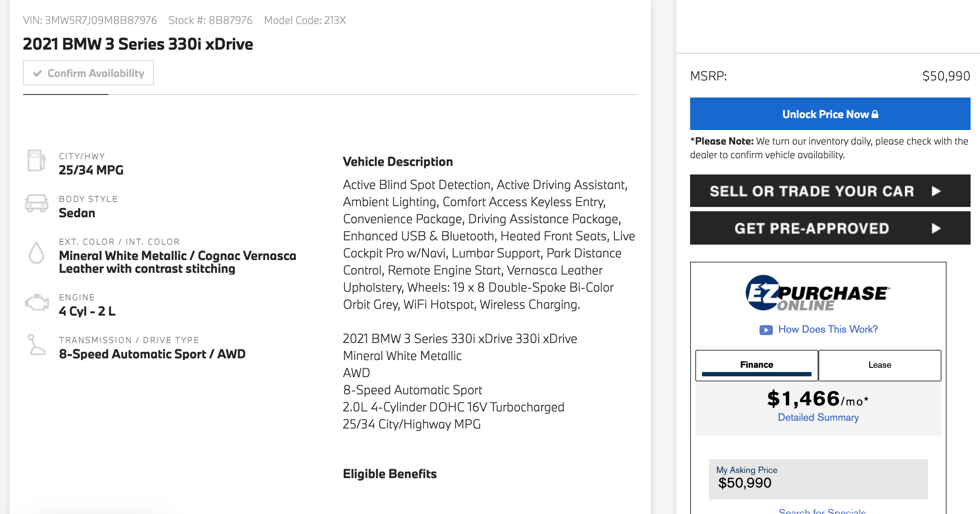Click the fuel pump City/Hwy MPG icon
The image size is (980, 514).
tap(36, 160)
